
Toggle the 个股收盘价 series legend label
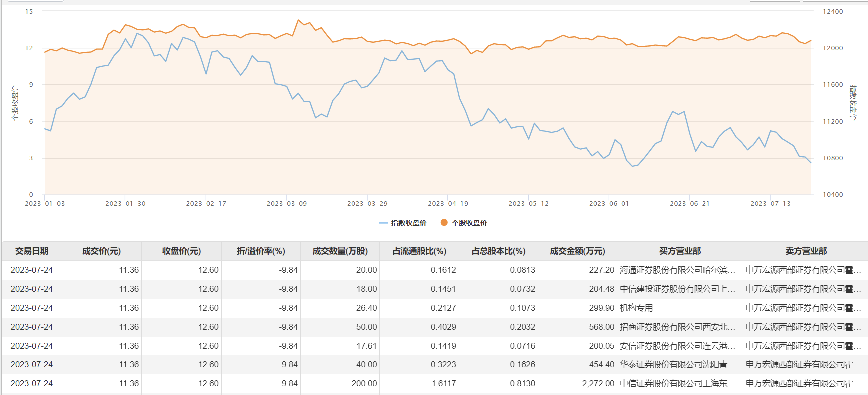click(469, 223)
